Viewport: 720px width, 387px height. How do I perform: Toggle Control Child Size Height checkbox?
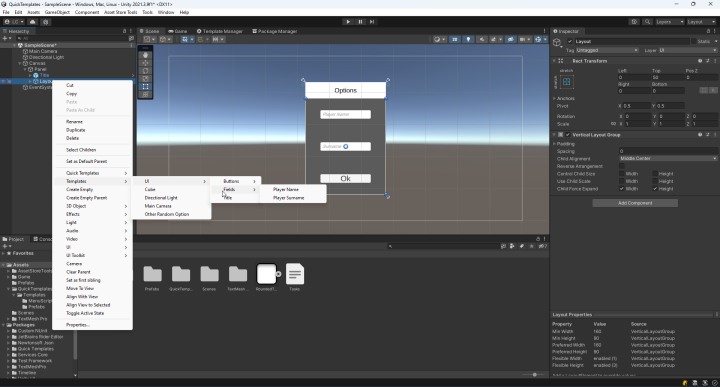[655, 174]
